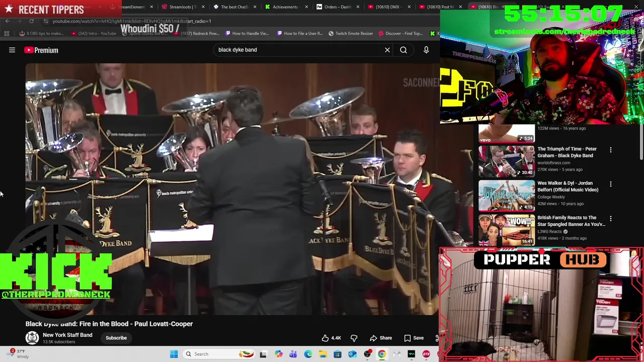Screen dimensions: 644x362
Task: Click the video player showing the brass band
Action: pos(232,189)
